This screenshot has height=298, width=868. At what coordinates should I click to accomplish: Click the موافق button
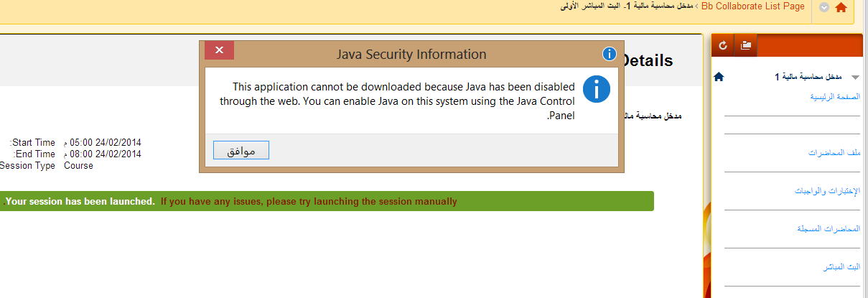point(241,150)
